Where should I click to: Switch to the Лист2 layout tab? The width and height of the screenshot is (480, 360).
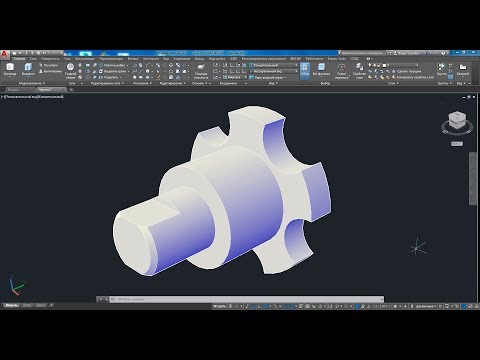click(41, 305)
